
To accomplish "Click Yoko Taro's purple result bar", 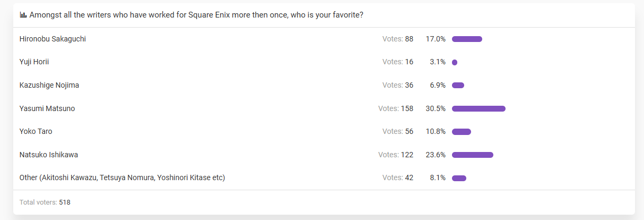I will (461, 132).
